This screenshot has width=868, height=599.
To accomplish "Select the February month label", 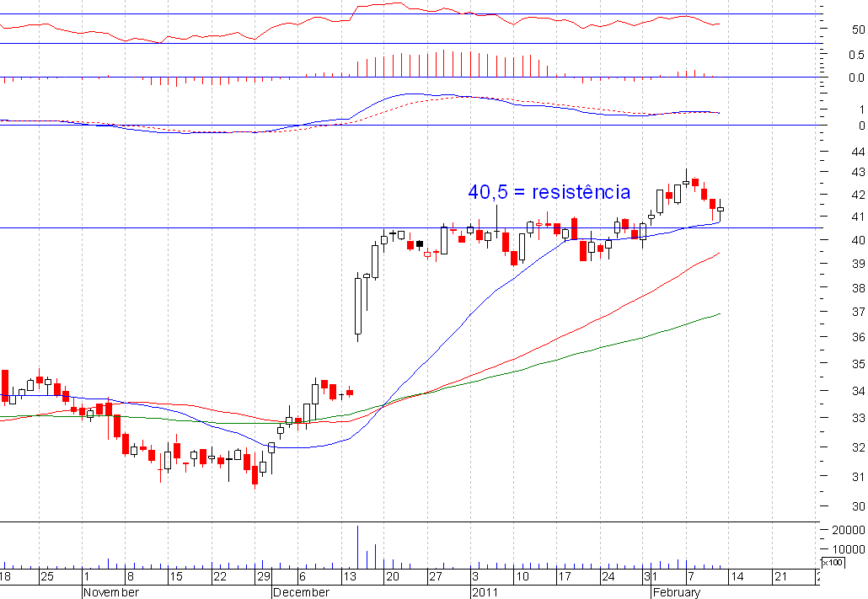I will (677, 592).
